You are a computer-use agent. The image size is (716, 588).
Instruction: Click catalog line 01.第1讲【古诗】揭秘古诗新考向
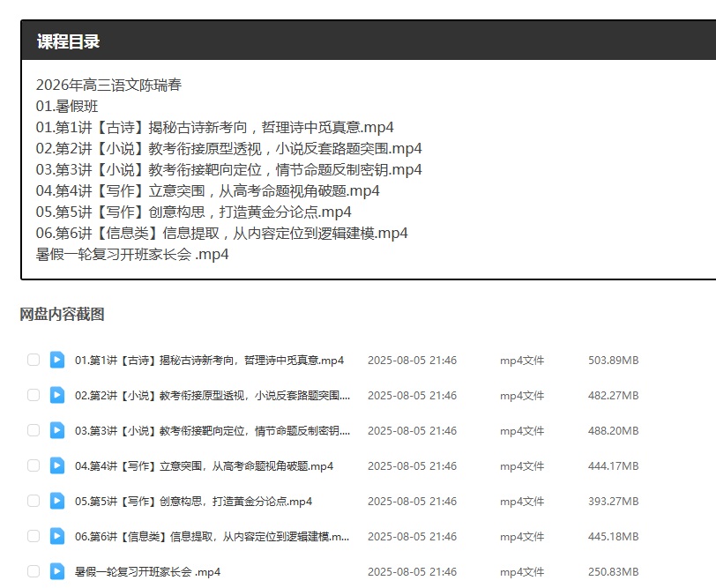[x=214, y=127]
